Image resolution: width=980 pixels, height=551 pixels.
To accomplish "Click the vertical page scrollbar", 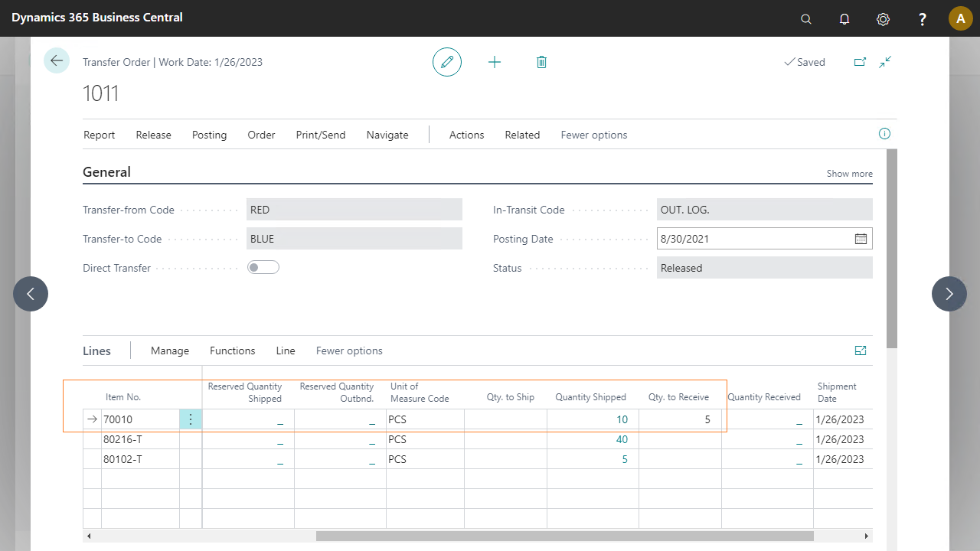I will pos(892,249).
